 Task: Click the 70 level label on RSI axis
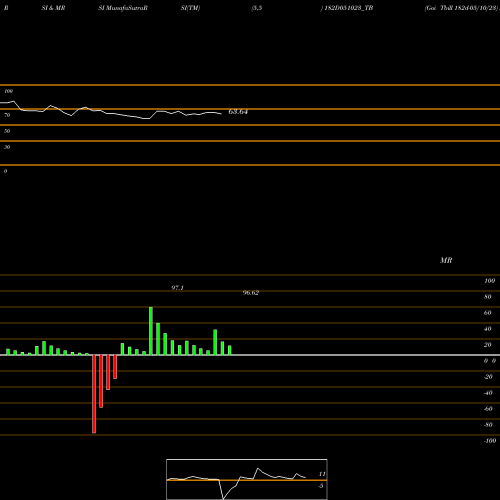tap(7, 115)
